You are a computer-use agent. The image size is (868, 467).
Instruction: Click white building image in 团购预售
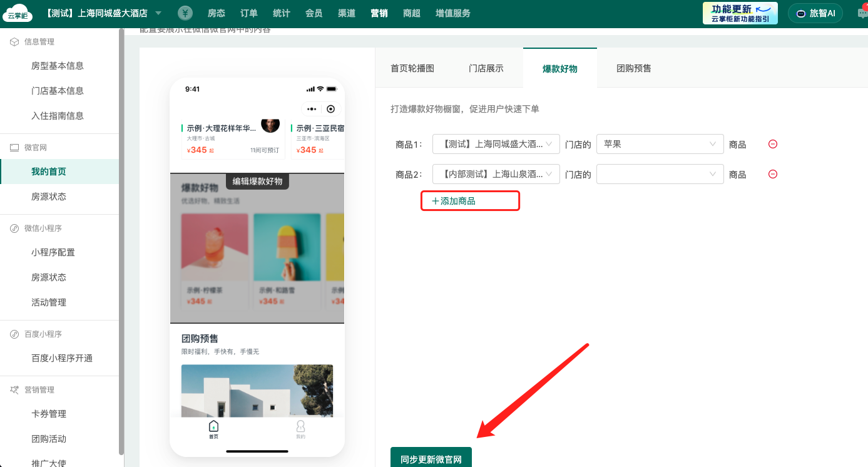[x=257, y=391]
